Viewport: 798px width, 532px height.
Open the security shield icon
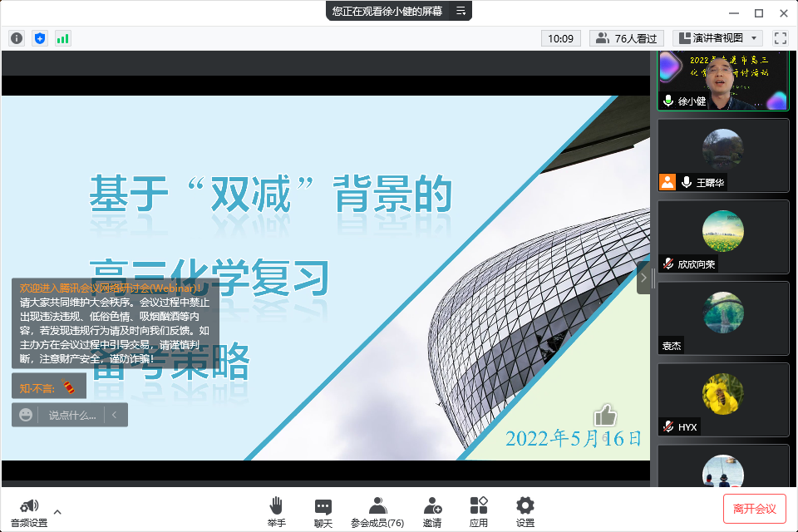point(39,38)
